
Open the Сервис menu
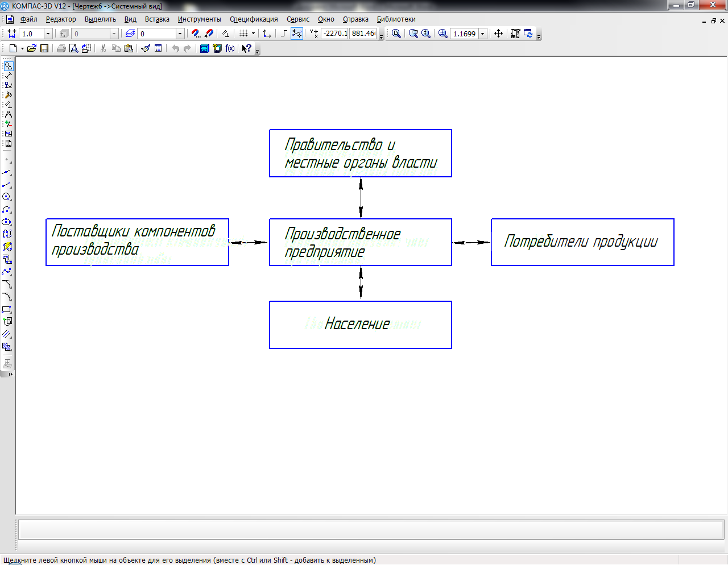coord(298,19)
